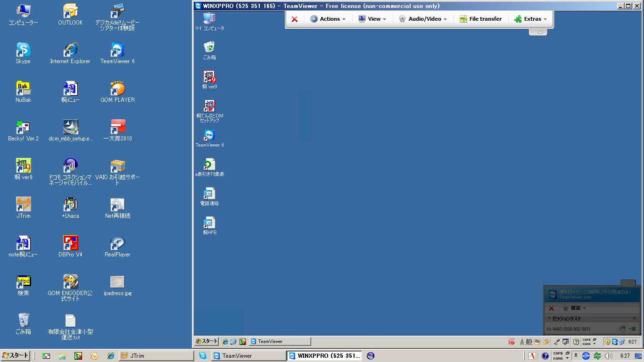This screenshot has height=362, width=644.
Task: Click the green arrows network tray icon
Action: pos(597,356)
